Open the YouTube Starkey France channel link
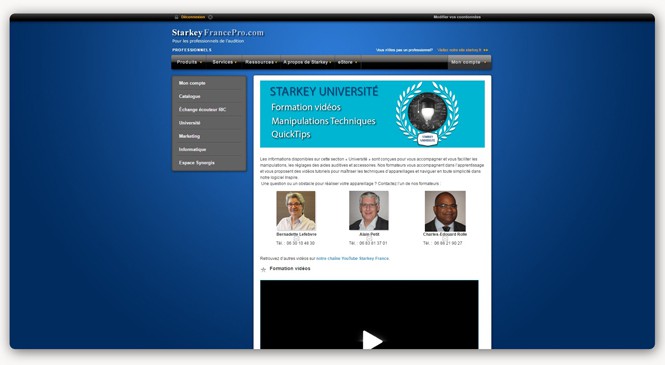 point(352,258)
